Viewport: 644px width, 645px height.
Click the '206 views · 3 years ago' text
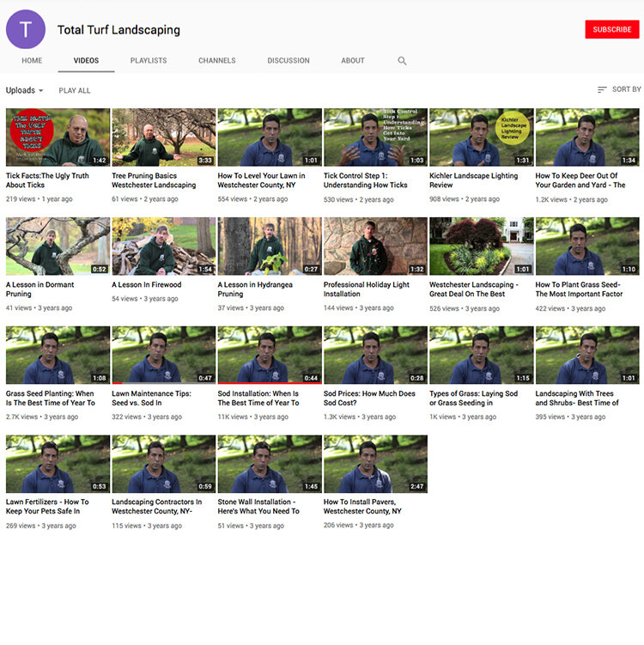click(x=359, y=526)
